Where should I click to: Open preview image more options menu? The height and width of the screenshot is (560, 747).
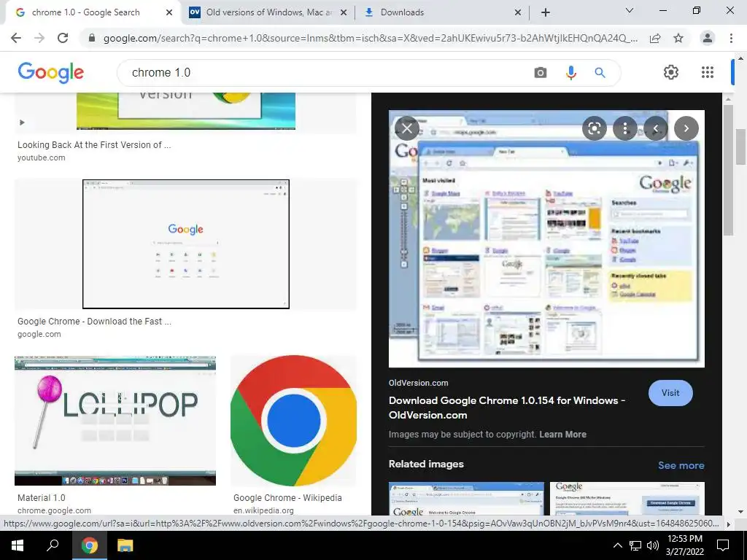(624, 128)
